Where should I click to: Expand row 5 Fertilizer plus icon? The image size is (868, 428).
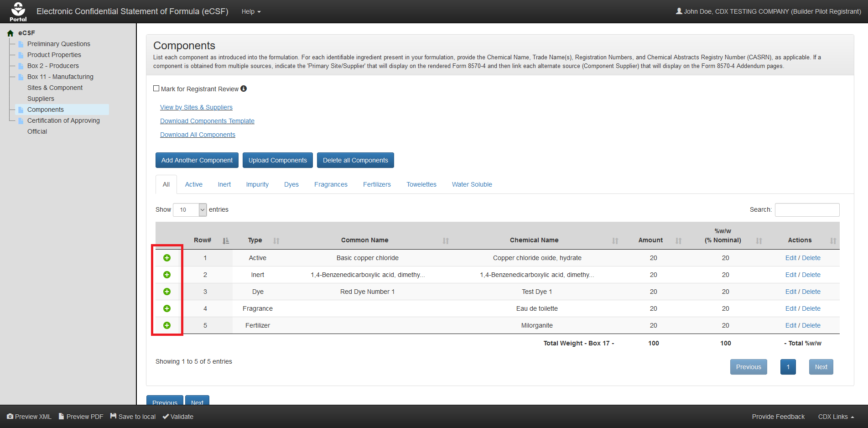pyautogui.click(x=167, y=325)
